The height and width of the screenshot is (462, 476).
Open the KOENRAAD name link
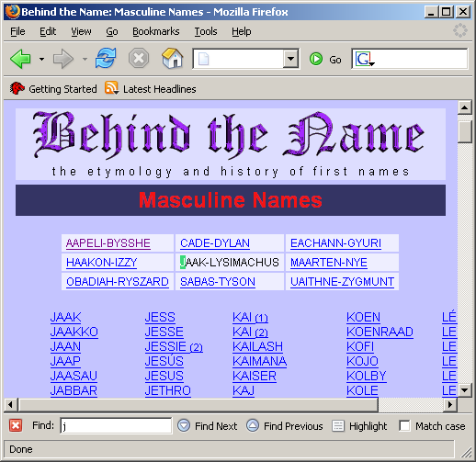pos(380,332)
